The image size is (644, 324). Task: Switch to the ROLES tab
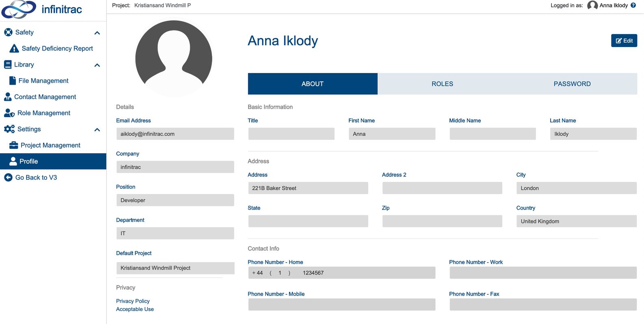coord(442,84)
